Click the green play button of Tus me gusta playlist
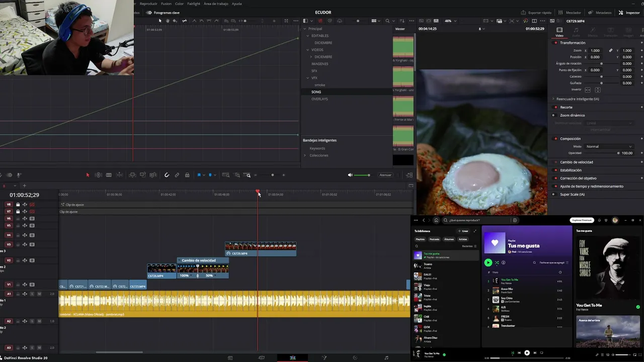 [x=488, y=262]
